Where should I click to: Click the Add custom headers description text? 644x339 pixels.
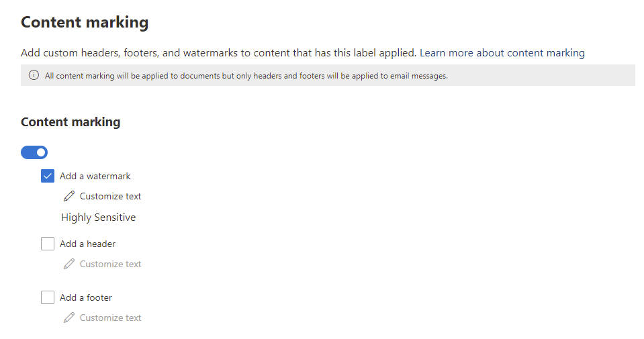(219, 52)
